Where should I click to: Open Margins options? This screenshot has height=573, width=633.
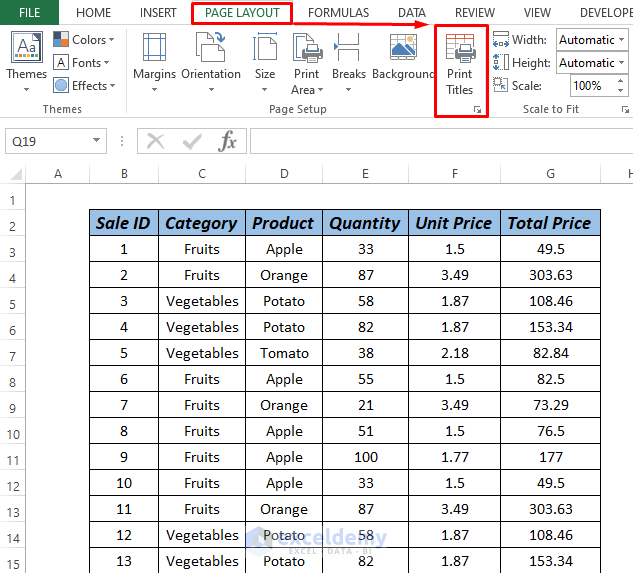point(155,62)
